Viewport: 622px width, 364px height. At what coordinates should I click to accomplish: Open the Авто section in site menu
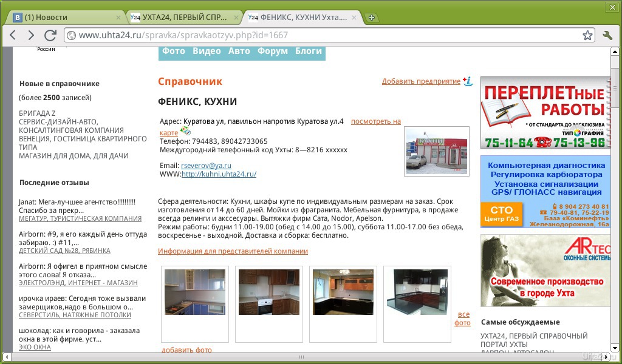point(239,51)
